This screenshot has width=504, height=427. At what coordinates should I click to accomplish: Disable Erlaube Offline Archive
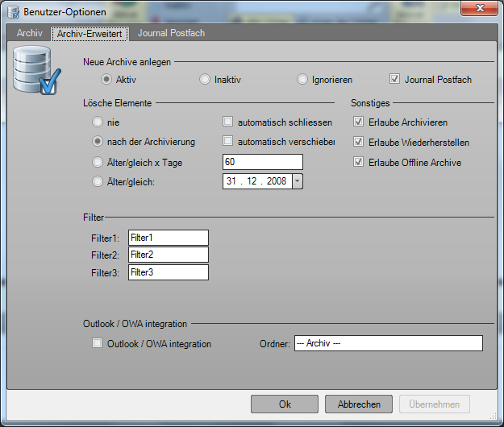click(358, 163)
